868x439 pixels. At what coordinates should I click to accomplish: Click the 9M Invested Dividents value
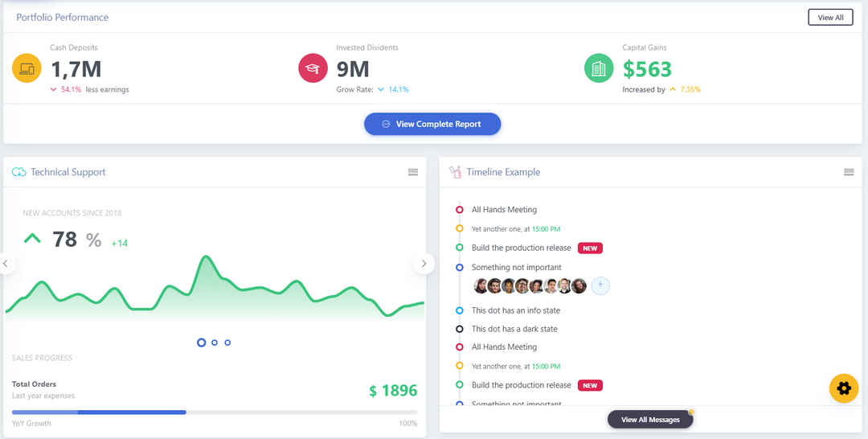(x=353, y=68)
